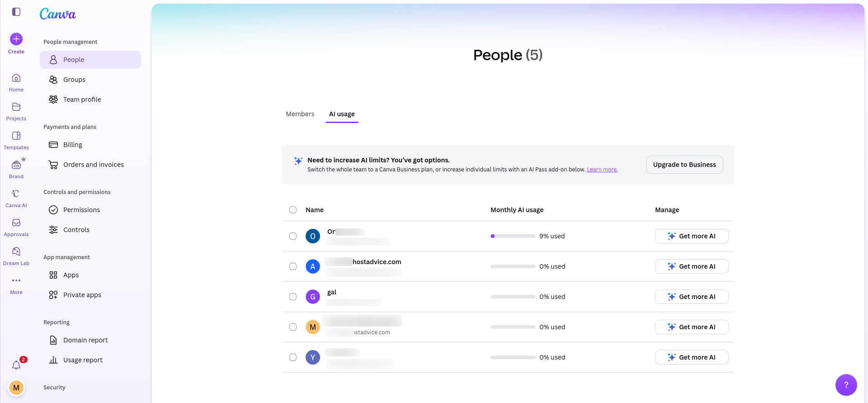Open Billing under Payments and plans

click(90, 145)
